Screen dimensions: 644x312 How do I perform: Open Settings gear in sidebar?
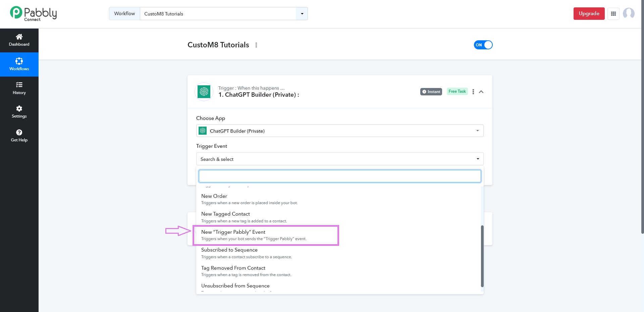pos(19,108)
